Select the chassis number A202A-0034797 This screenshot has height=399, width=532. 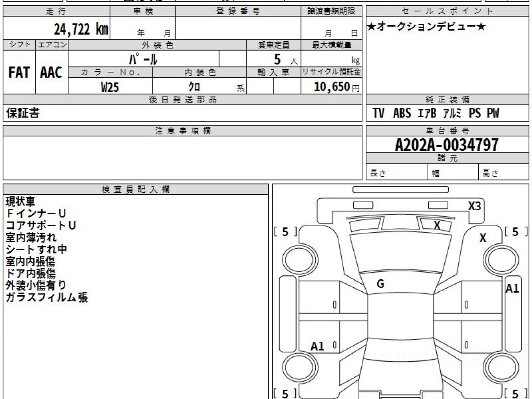[x=446, y=145]
